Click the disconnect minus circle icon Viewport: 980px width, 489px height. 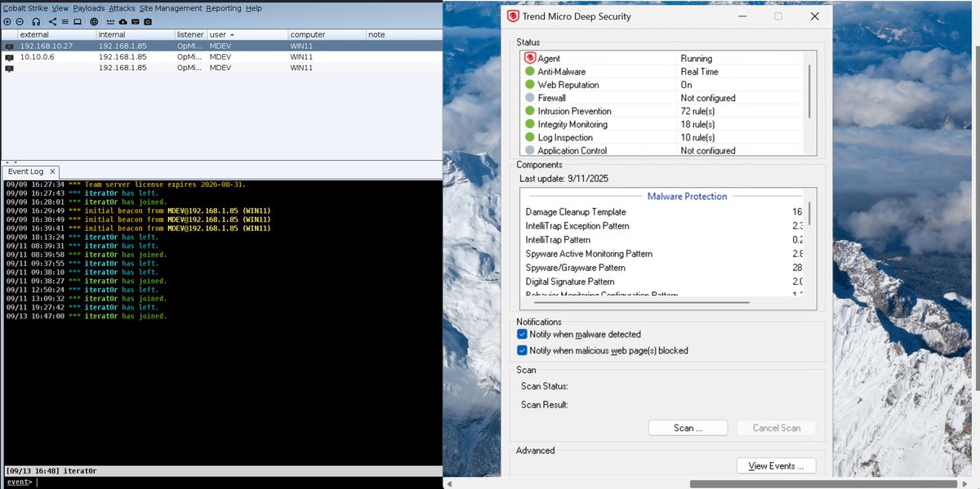20,21
